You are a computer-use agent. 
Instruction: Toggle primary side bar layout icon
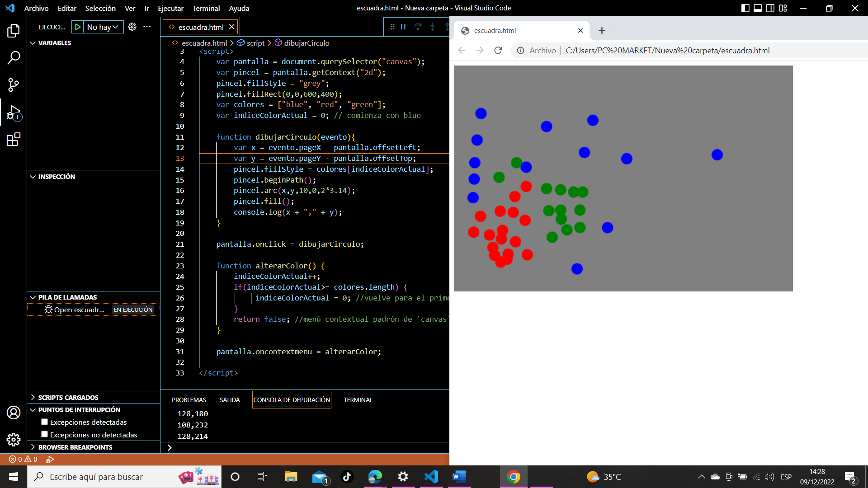745,8
